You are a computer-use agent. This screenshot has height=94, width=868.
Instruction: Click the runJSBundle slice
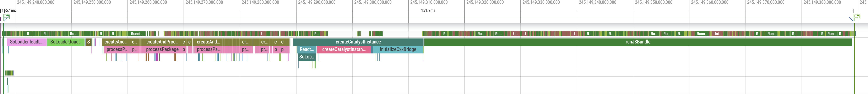click(x=638, y=42)
